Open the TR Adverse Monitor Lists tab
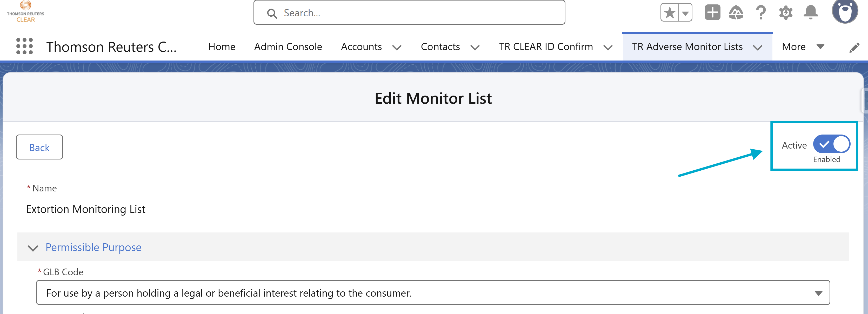868x314 pixels. [x=687, y=46]
